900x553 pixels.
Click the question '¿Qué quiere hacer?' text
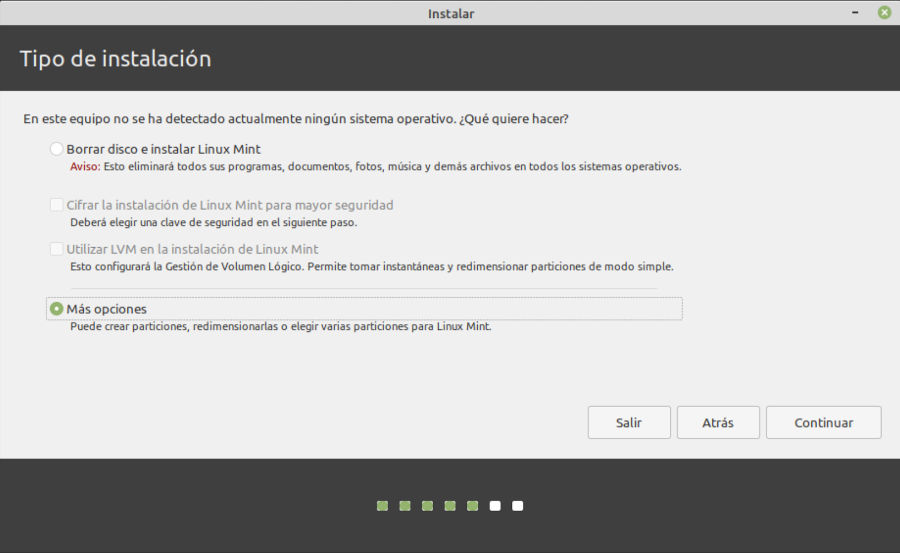point(514,119)
